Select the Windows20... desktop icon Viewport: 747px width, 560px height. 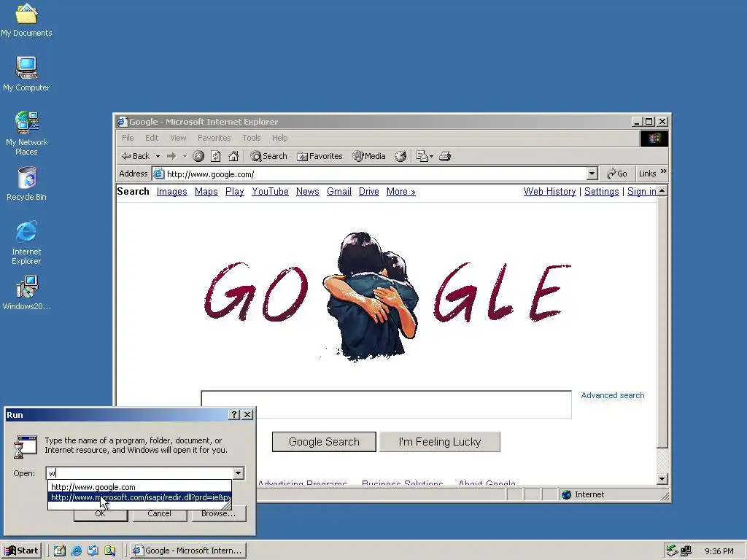coord(26,293)
